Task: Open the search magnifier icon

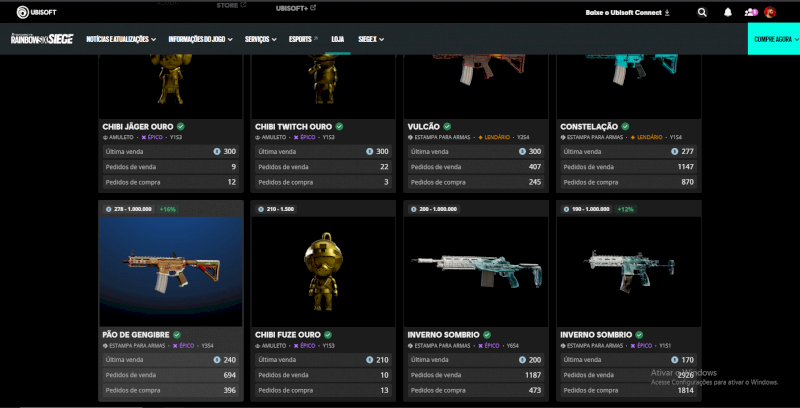Action: [702, 12]
